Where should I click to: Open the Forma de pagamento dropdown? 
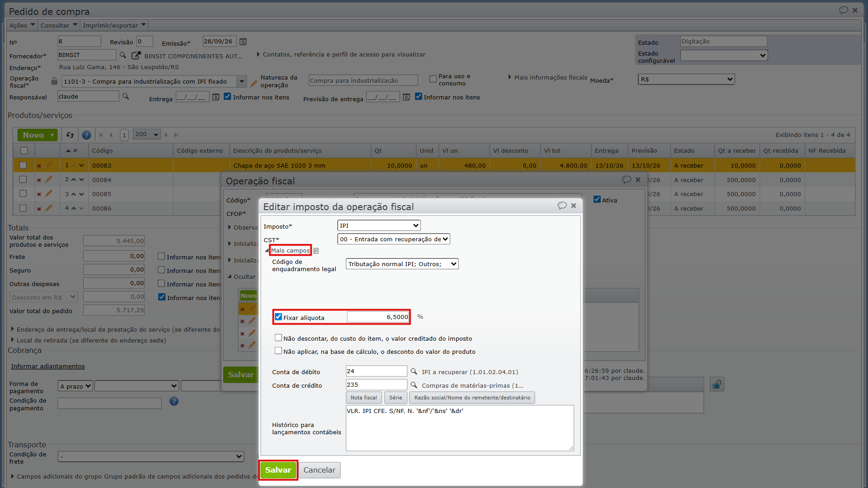point(75,386)
